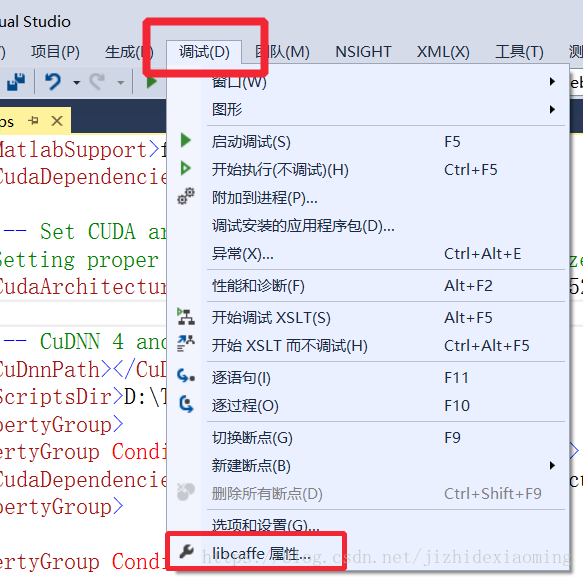Viewport: 583px width, 577px height.
Task: Click the MatlabSupport line in editor
Action: [x=83, y=150]
